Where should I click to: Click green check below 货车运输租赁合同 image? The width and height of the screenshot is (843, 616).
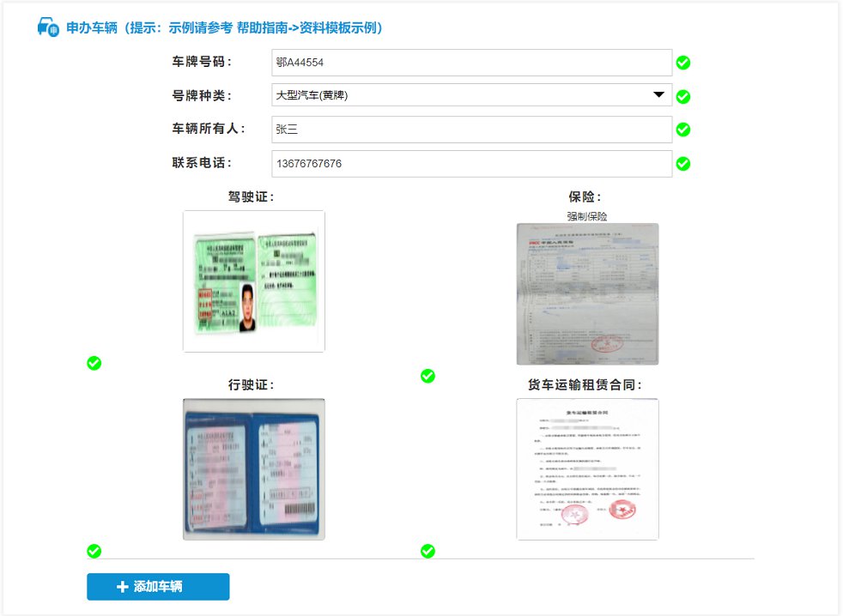click(428, 551)
